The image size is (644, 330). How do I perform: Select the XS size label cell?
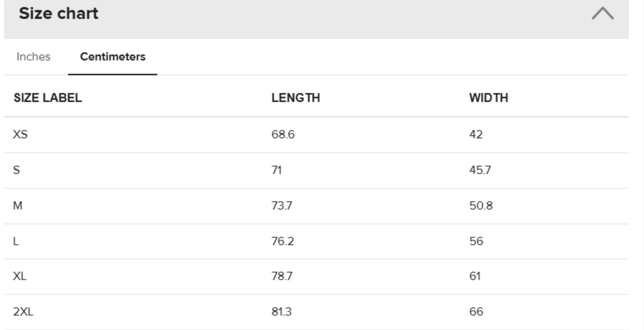(20, 134)
